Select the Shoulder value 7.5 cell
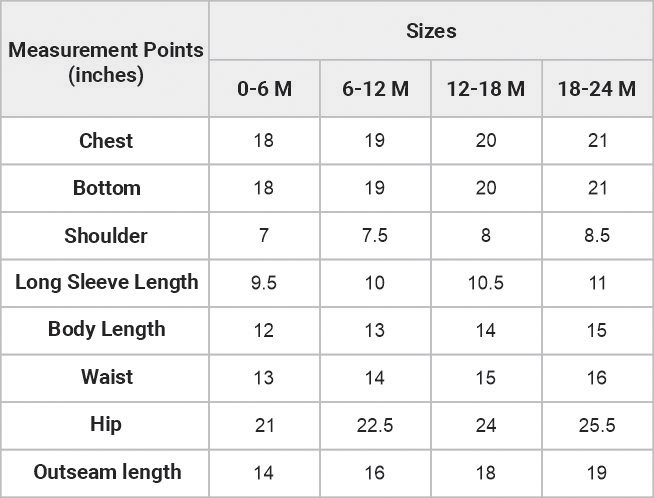Image resolution: width=654 pixels, height=498 pixels. point(375,236)
